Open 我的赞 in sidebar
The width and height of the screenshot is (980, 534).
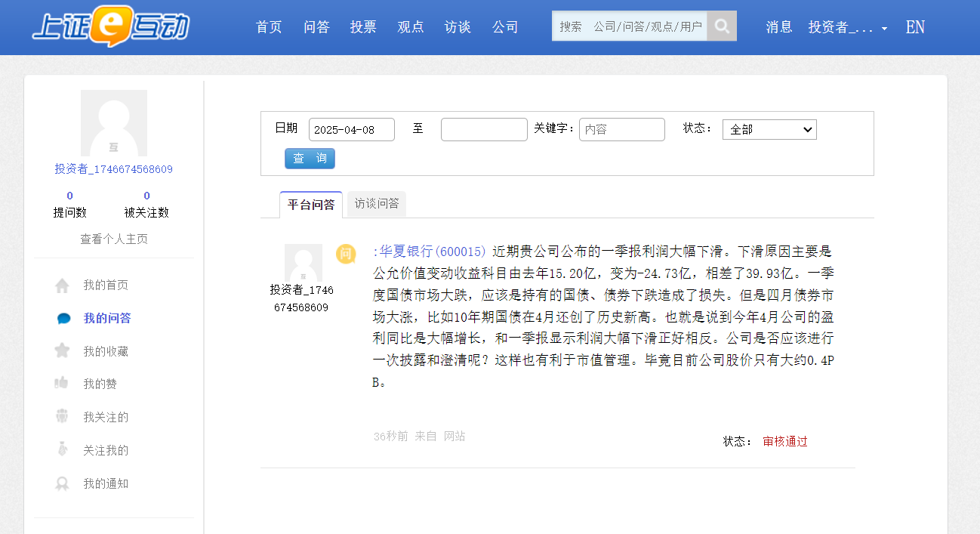(100, 384)
